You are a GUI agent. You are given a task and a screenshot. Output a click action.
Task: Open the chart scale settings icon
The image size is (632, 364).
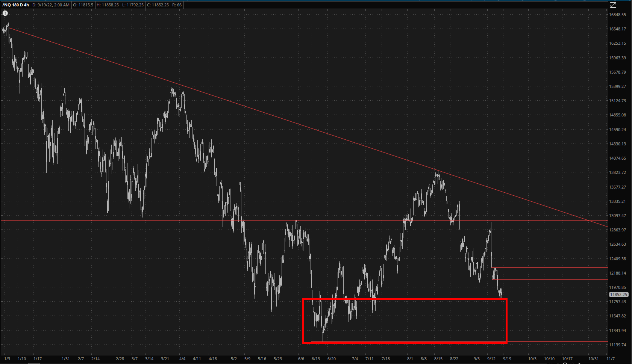pyautogui.click(x=613, y=5)
